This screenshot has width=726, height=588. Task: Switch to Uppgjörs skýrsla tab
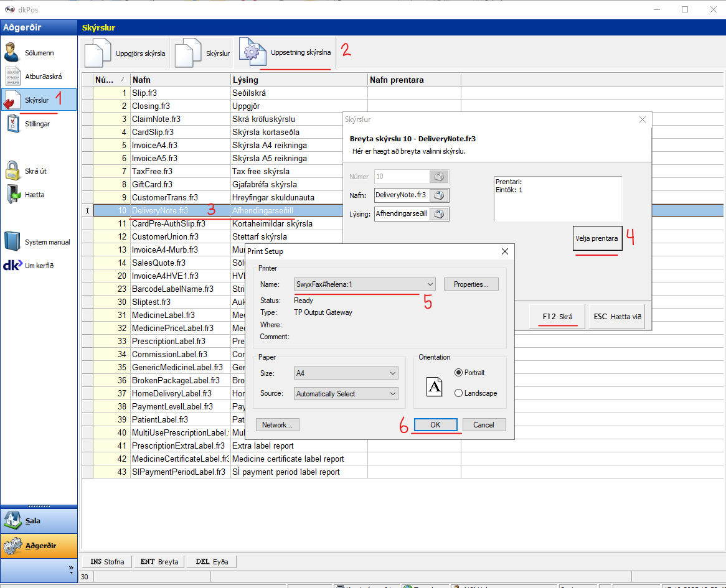pyautogui.click(x=126, y=54)
